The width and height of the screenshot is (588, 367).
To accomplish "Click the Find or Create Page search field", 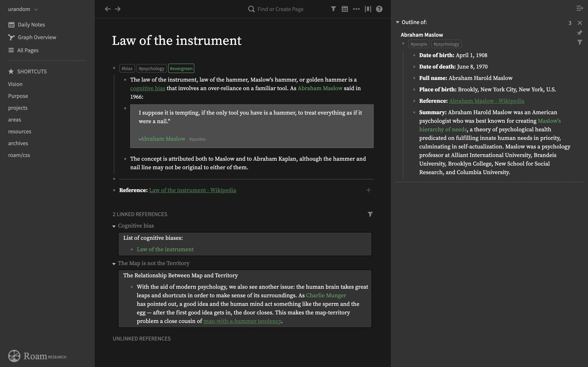I will (280, 9).
